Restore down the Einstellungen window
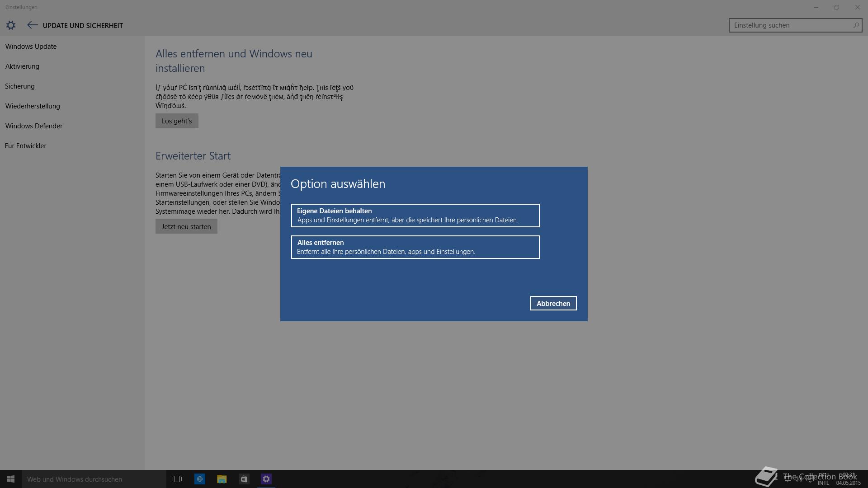 837,7
